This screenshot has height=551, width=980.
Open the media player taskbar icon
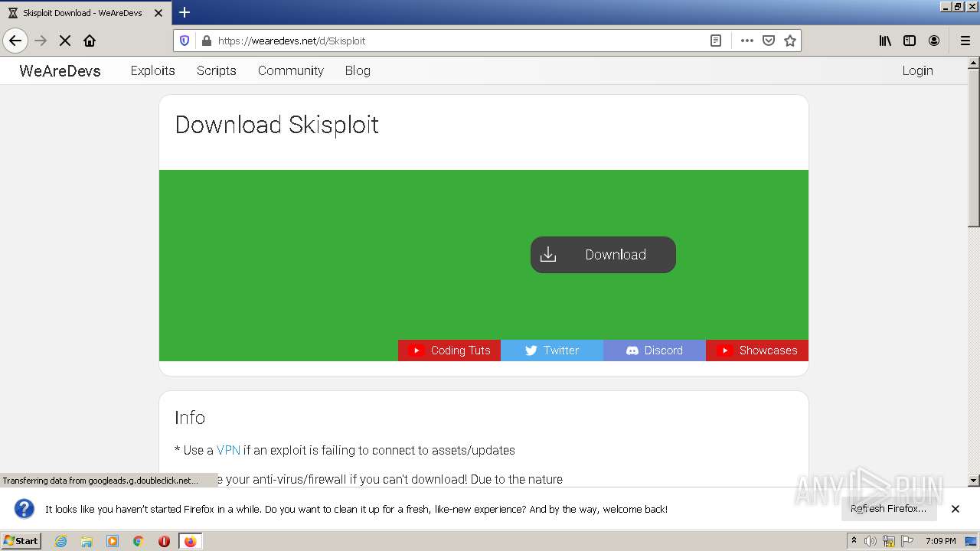coord(113,541)
